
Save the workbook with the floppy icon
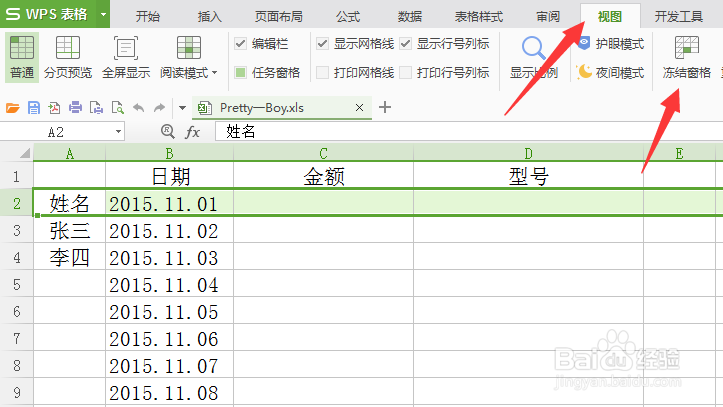[34, 108]
